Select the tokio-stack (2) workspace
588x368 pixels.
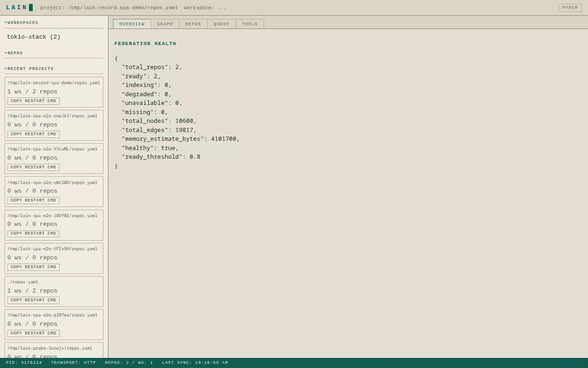pos(34,37)
